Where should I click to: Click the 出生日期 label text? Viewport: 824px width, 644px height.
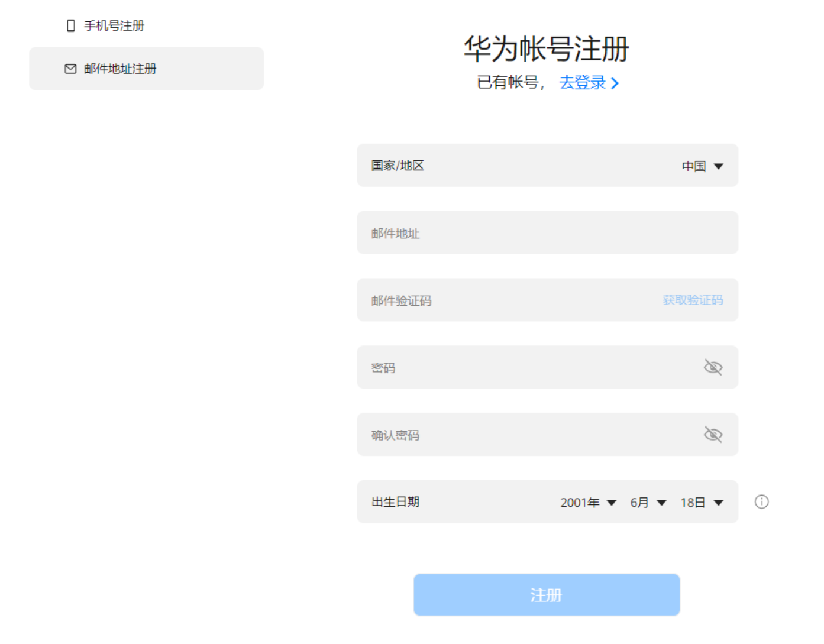[395, 502]
